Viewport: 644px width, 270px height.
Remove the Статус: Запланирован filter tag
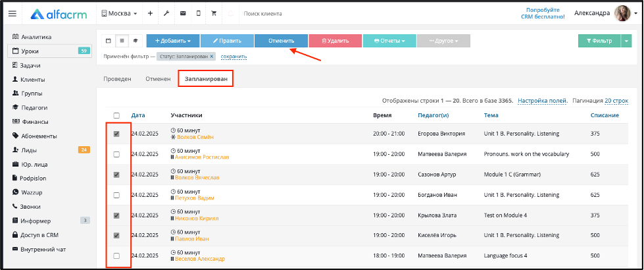[212, 57]
